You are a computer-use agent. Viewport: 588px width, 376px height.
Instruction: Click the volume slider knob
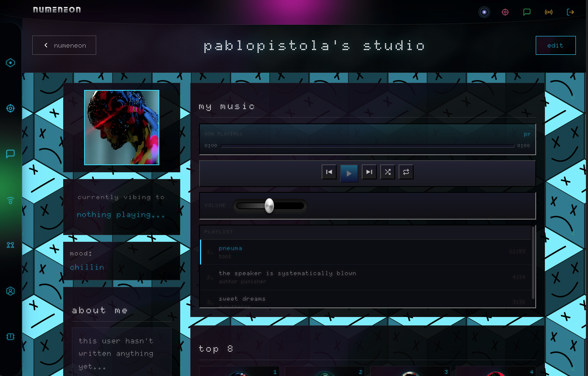[x=269, y=206]
